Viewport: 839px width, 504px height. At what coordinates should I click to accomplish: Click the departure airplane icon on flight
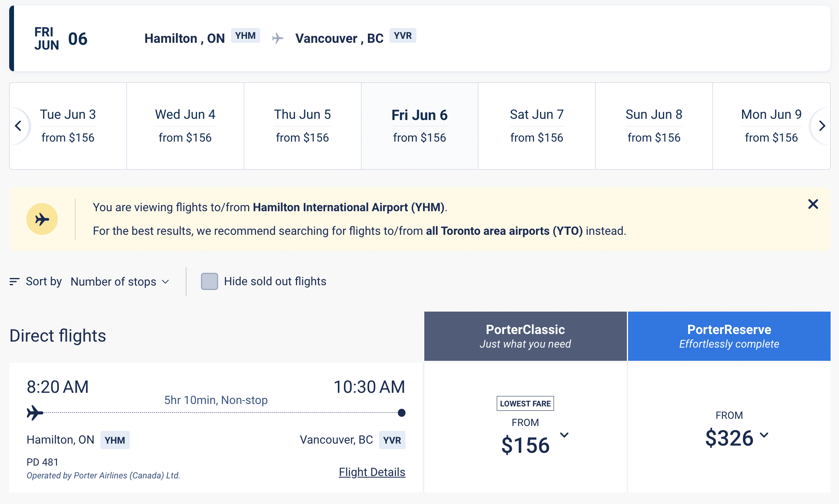coord(35,413)
